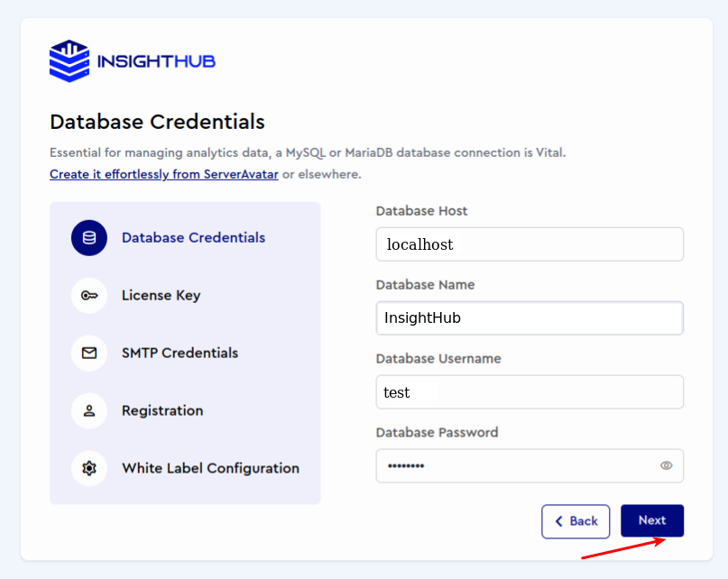
Task: Click the Database Credentials step icon
Action: [89, 238]
